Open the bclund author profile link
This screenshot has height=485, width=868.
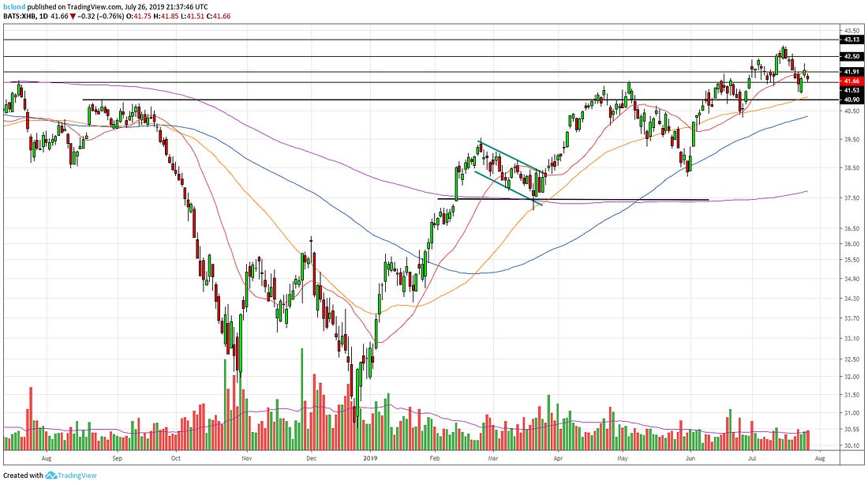[x=14, y=5]
